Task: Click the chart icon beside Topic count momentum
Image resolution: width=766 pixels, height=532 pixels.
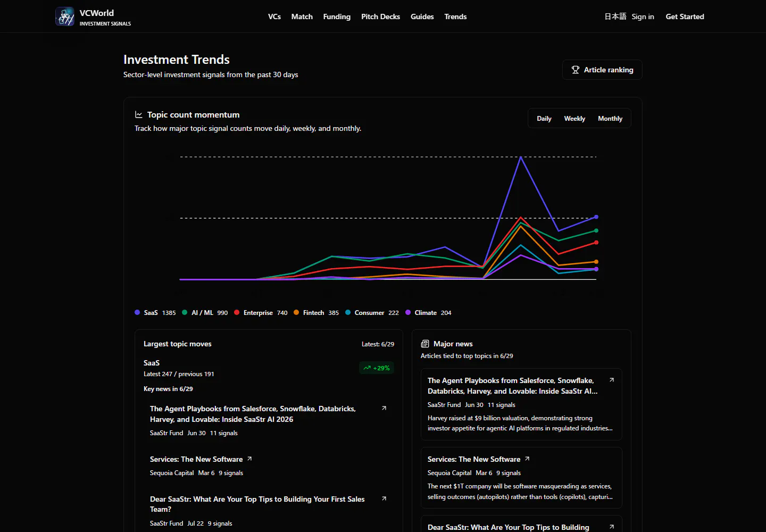Action: pos(139,114)
